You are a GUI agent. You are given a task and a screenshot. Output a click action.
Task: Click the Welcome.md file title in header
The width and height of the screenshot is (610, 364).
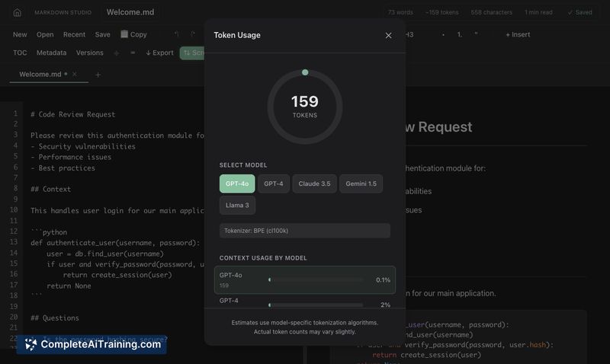tap(130, 12)
